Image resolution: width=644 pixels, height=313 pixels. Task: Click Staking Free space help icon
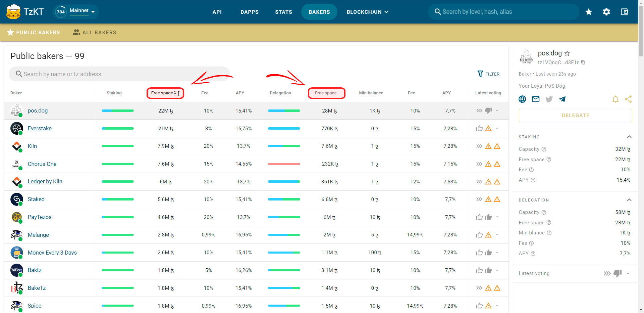[549, 160]
